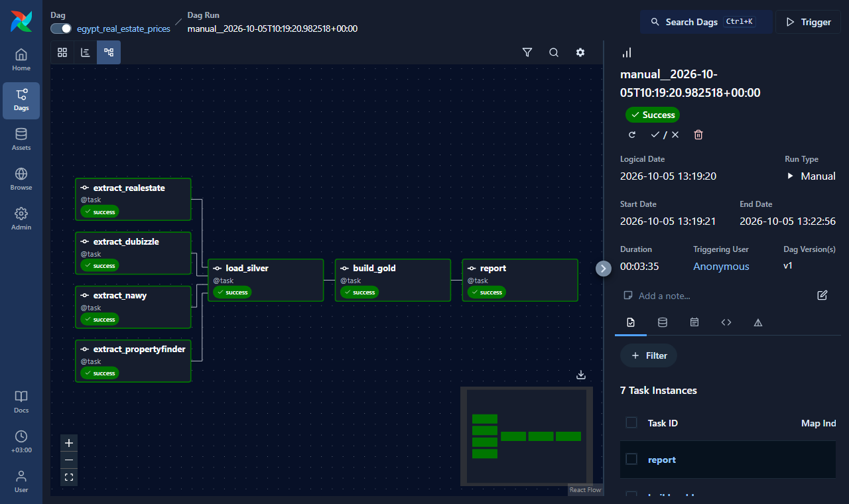Zoom in on the graph

click(x=69, y=442)
